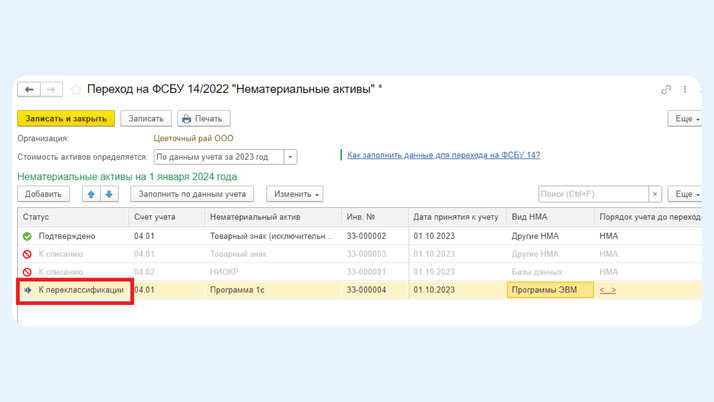
Task: Select Подтверждено status cell
Action: 73,236
